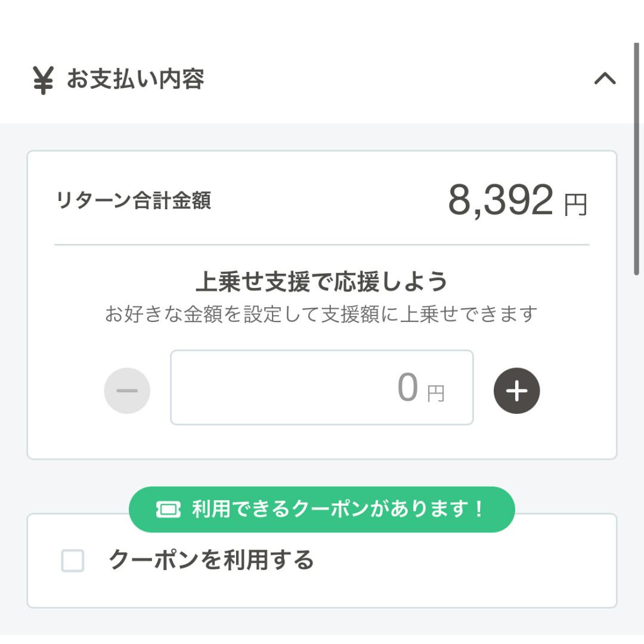Click the 上乗せ支援で応援しよう heading

click(321, 281)
